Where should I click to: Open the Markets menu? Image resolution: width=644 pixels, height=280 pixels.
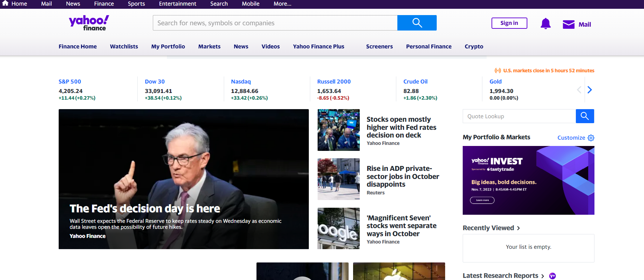[x=209, y=46]
